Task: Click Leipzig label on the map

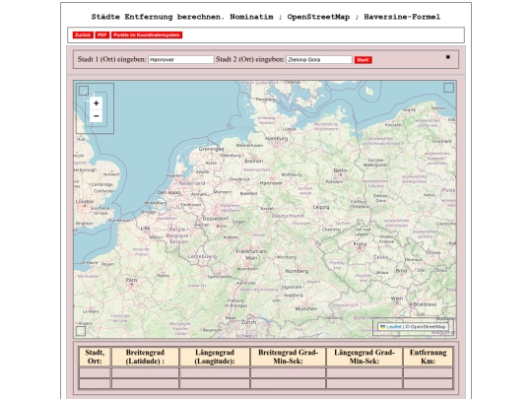Action: click(321, 207)
